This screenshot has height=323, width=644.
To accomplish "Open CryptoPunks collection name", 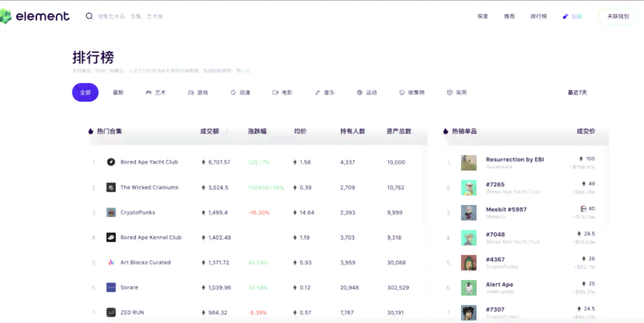I will pos(138,213).
